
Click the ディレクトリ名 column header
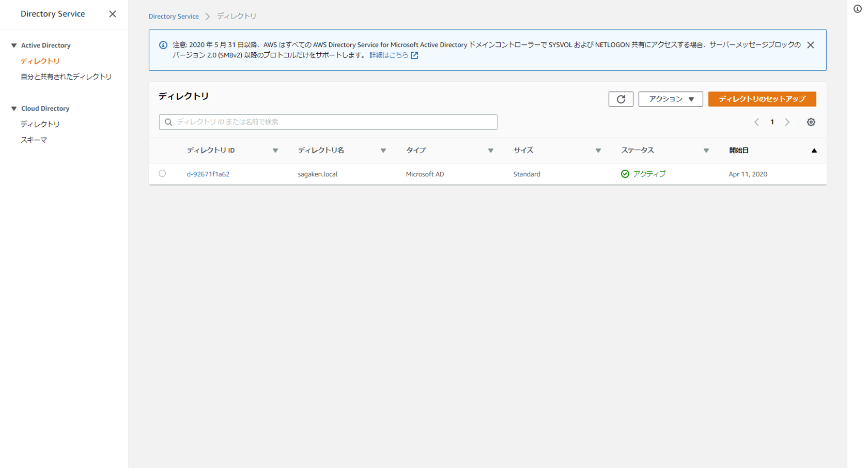[x=321, y=150]
